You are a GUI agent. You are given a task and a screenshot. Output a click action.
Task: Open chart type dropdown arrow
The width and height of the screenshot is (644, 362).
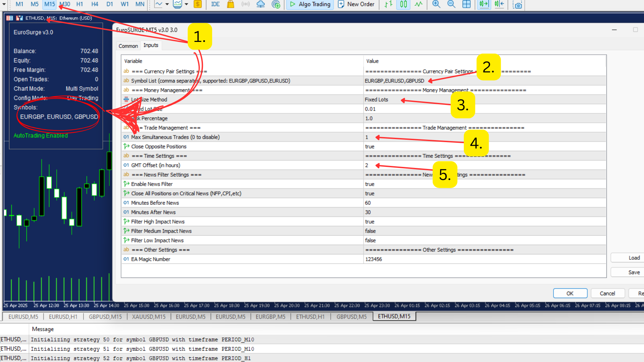point(167,4)
